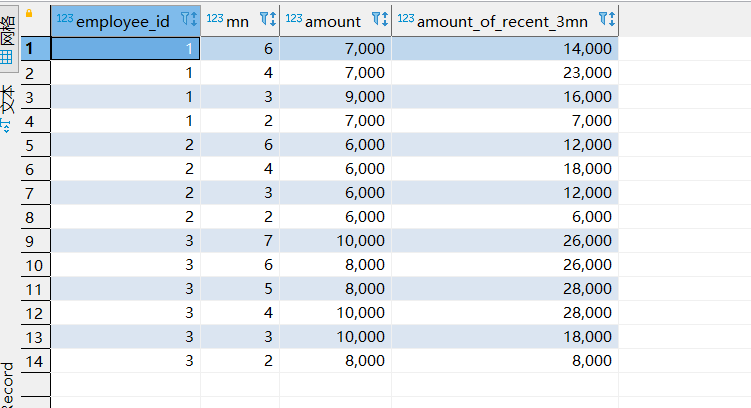This screenshot has height=408, width=751.
Task: Click the lock icon in grid corner
Action: point(28,13)
